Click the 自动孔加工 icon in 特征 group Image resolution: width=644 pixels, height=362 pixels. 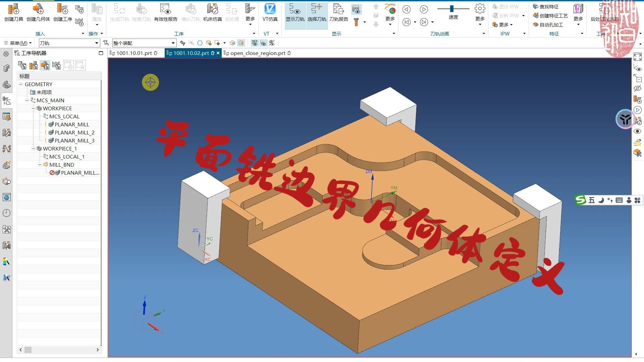click(x=550, y=24)
